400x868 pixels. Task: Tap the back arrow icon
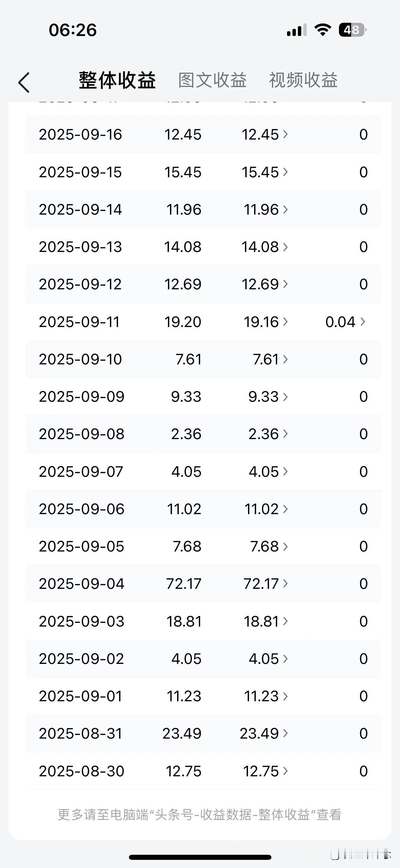(24, 82)
